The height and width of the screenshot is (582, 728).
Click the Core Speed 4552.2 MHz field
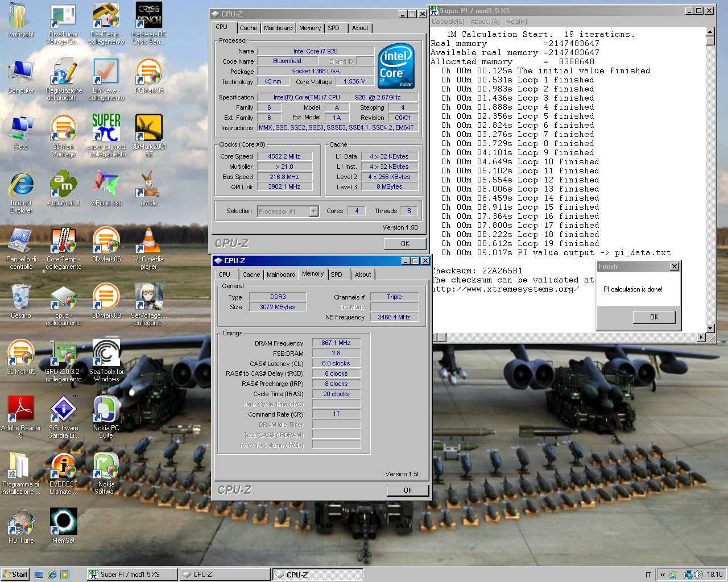[284, 156]
